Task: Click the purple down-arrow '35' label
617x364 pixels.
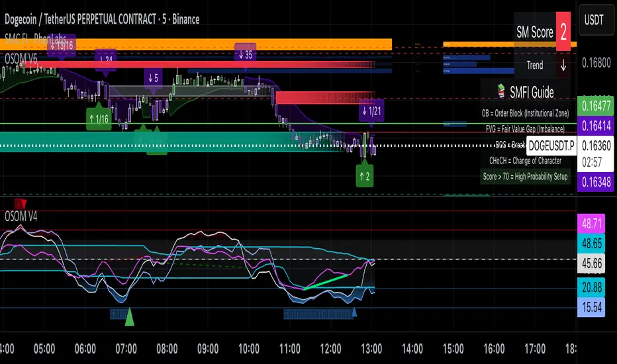Action: 246,55
